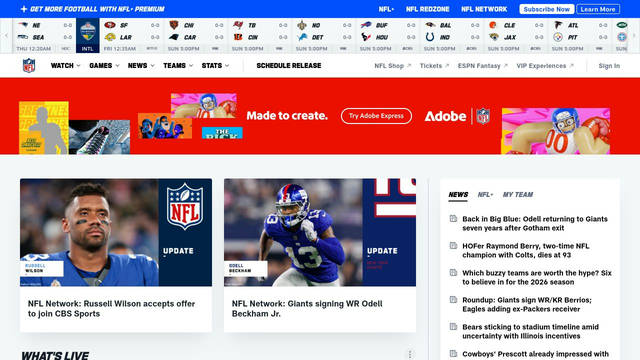Expand the News dropdown menu
640x360 pixels.
[141, 65]
